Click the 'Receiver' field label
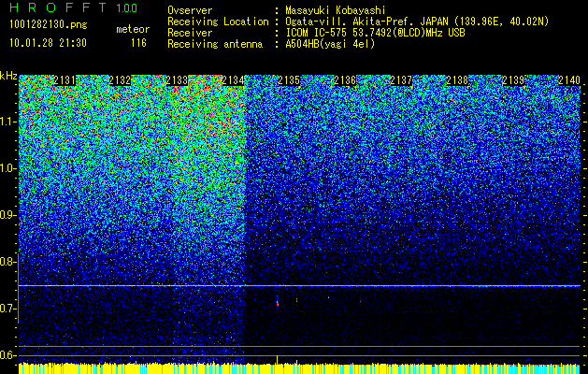The height and width of the screenshot is (374, 588). point(190,33)
